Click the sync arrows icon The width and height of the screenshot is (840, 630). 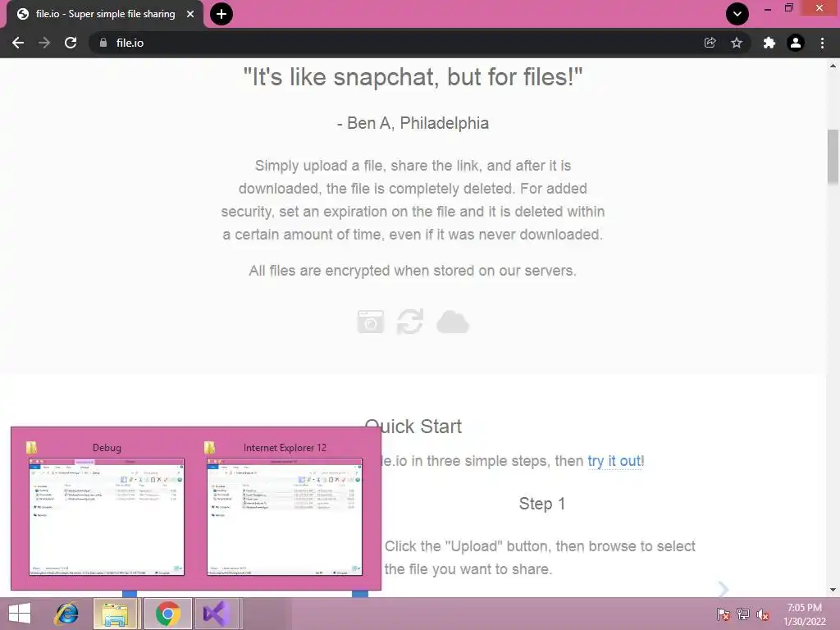pos(410,322)
